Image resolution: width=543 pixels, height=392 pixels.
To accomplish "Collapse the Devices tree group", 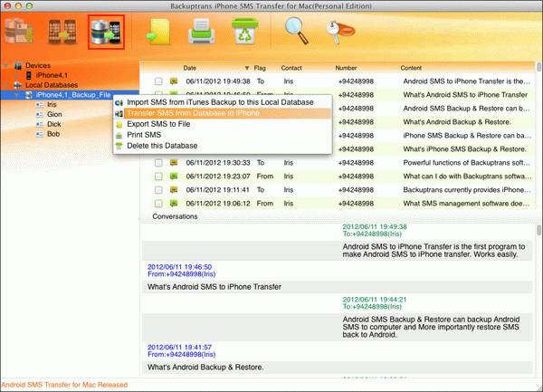I will (x=6, y=65).
